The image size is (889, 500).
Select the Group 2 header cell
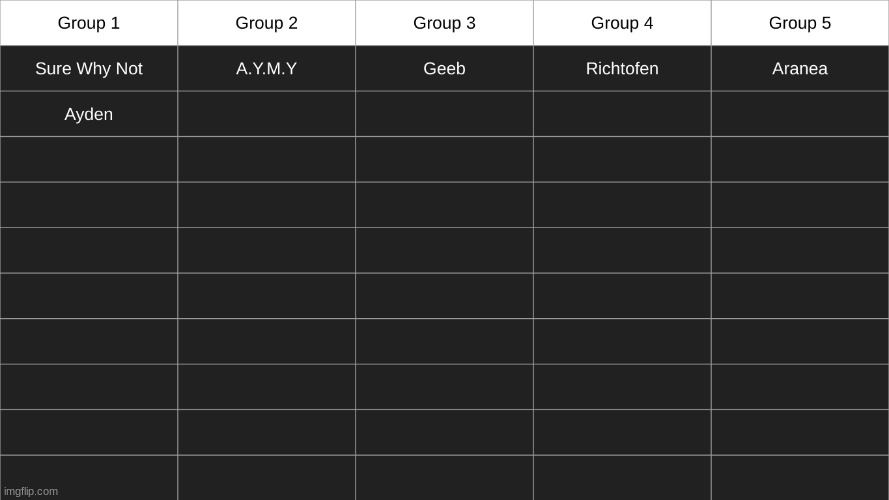[x=266, y=23]
